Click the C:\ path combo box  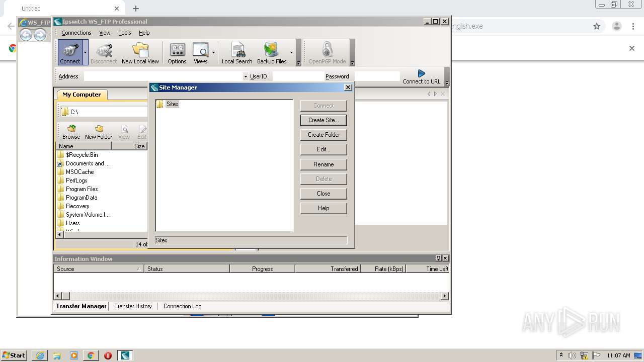[x=104, y=112]
